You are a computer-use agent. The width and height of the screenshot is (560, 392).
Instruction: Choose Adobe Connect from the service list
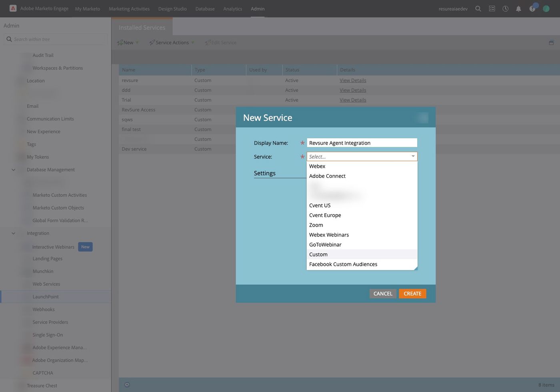pyautogui.click(x=362, y=176)
